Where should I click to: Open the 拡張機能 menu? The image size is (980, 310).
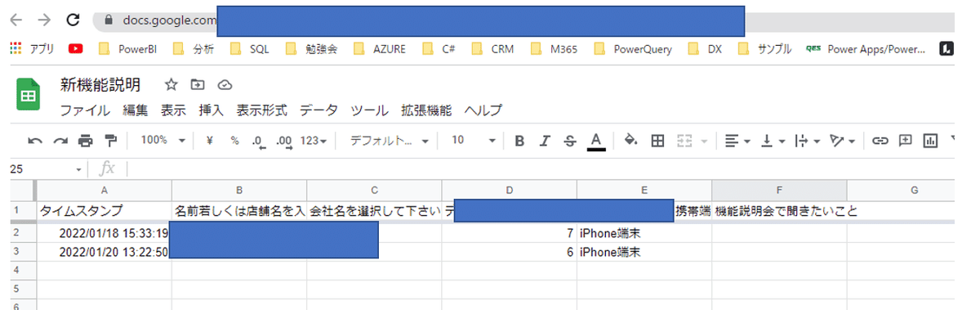pyautogui.click(x=426, y=110)
